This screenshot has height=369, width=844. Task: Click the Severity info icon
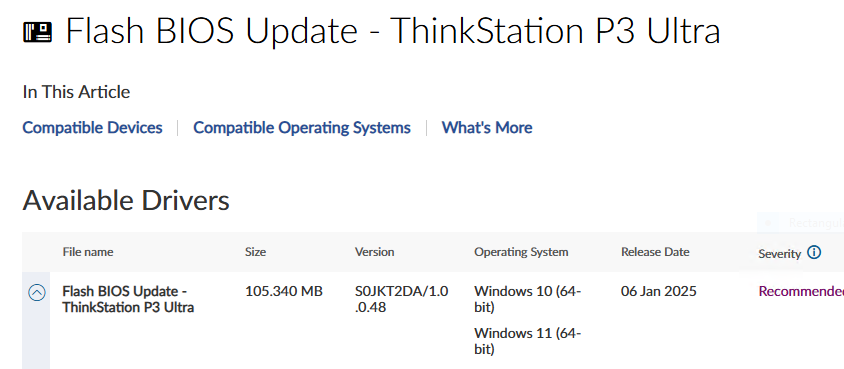click(814, 252)
